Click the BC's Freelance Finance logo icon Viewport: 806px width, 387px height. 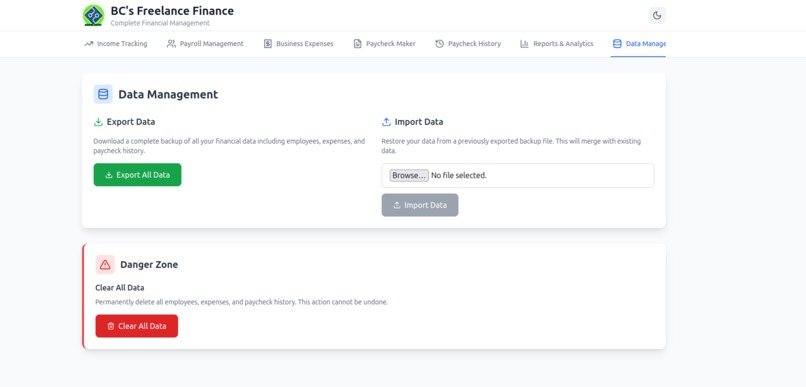(94, 15)
